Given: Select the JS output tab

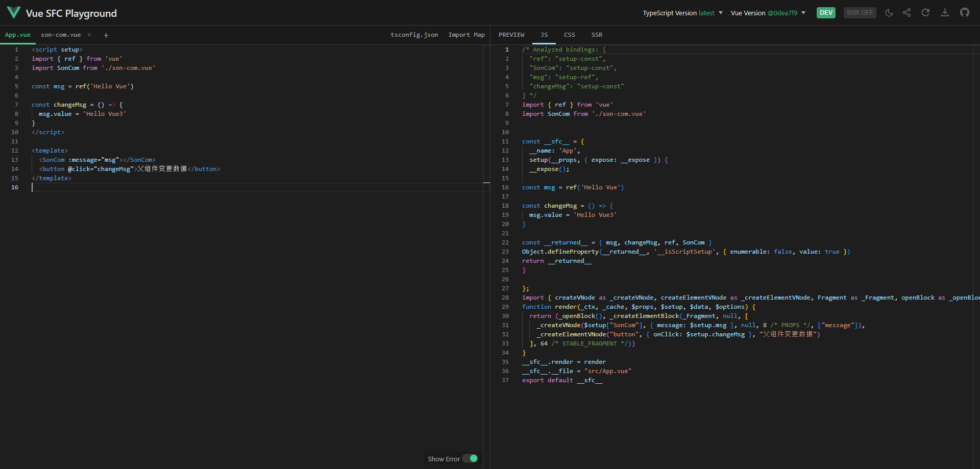Looking at the screenshot, I should [x=544, y=35].
